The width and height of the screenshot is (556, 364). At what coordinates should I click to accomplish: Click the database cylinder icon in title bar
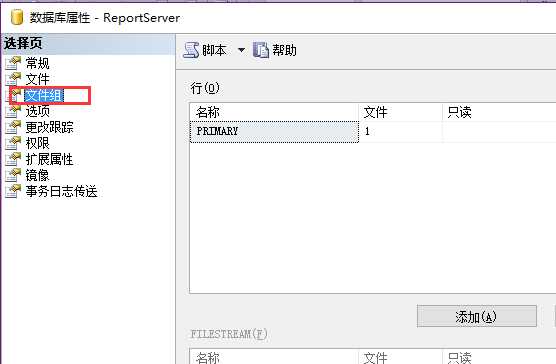[x=16, y=17]
